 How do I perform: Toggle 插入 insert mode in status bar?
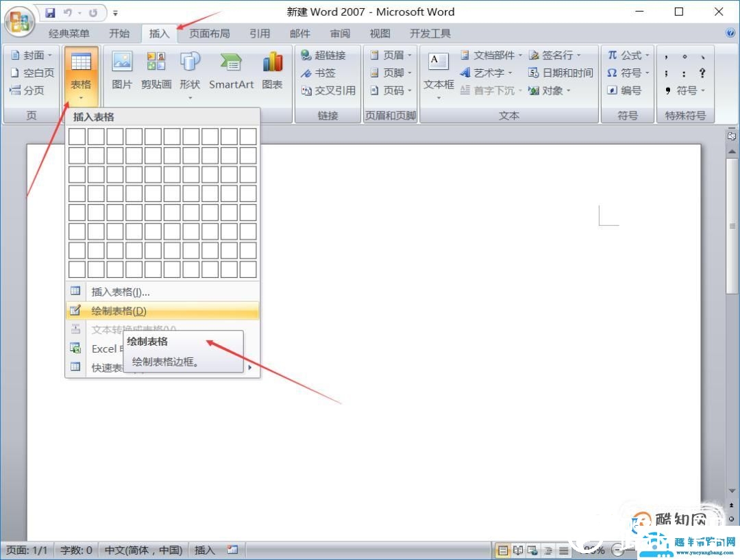[204, 550]
